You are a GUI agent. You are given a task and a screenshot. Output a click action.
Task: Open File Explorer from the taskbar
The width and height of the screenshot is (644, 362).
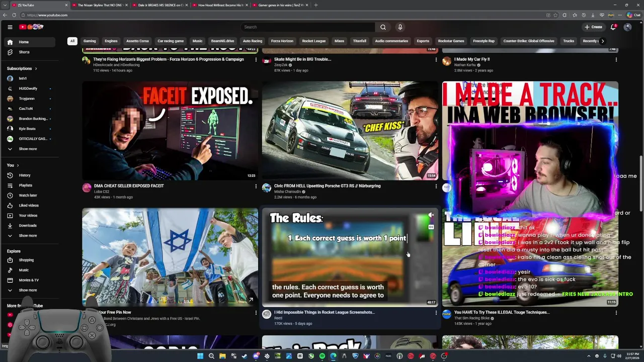[x=222, y=356]
